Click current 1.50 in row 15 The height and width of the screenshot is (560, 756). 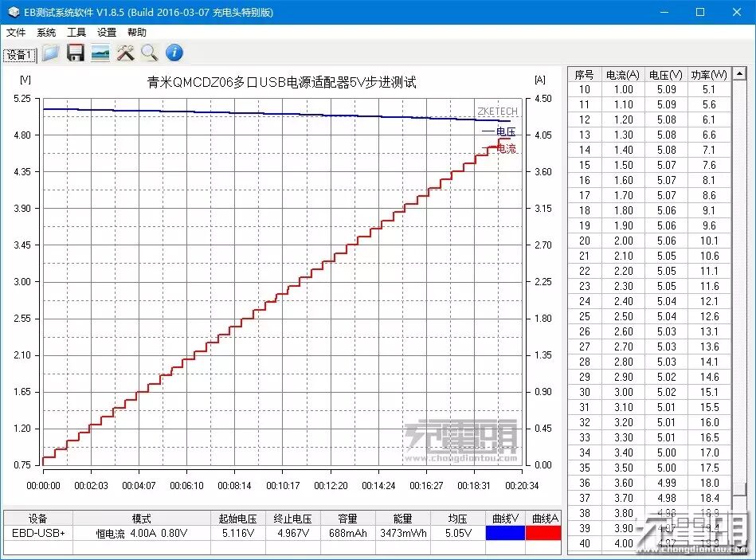point(624,166)
